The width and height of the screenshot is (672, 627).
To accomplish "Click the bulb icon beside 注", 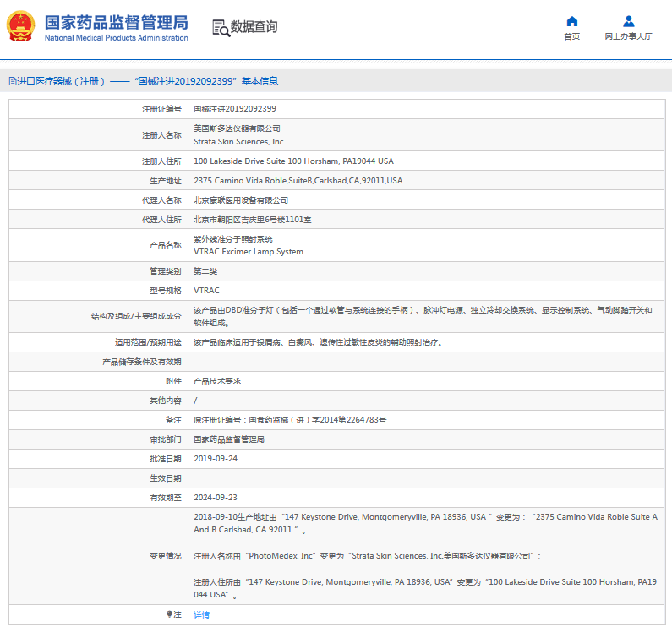I will click(x=169, y=614).
